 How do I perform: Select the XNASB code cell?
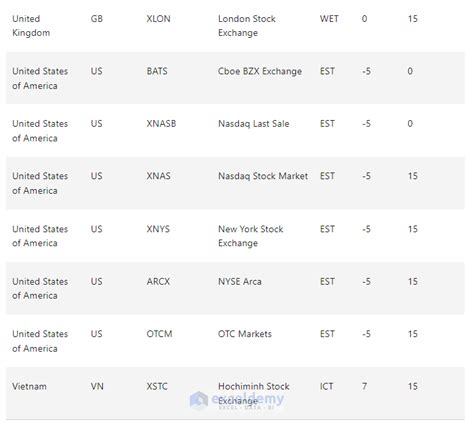[x=161, y=124]
